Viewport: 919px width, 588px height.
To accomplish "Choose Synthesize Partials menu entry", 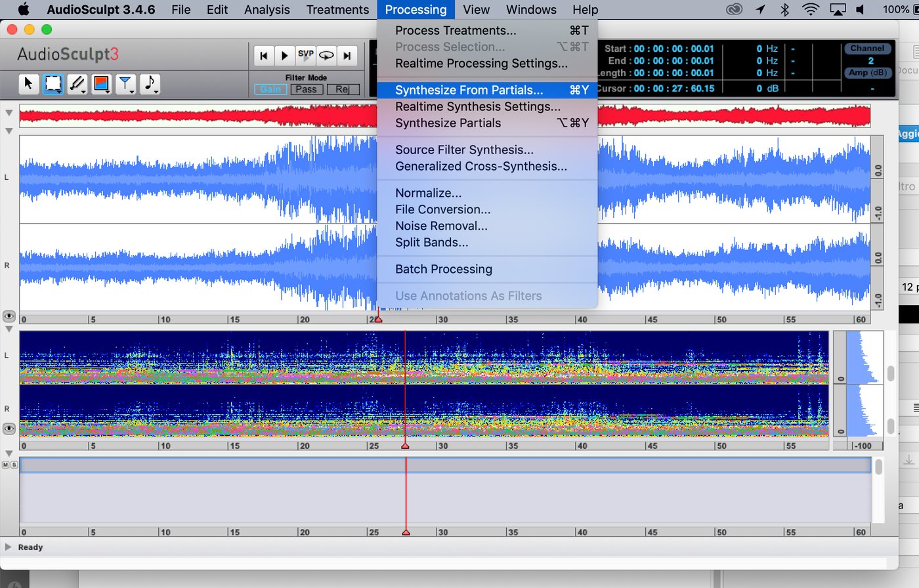I will point(487,123).
